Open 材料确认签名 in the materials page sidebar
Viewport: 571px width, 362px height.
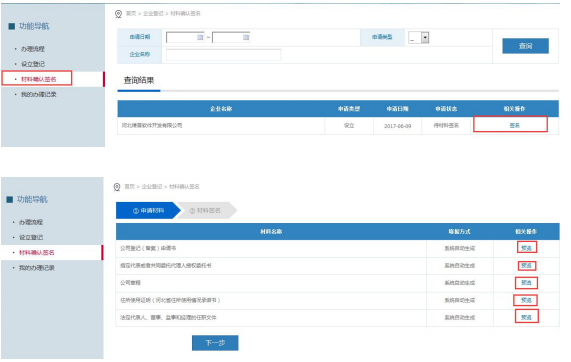pos(37,252)
